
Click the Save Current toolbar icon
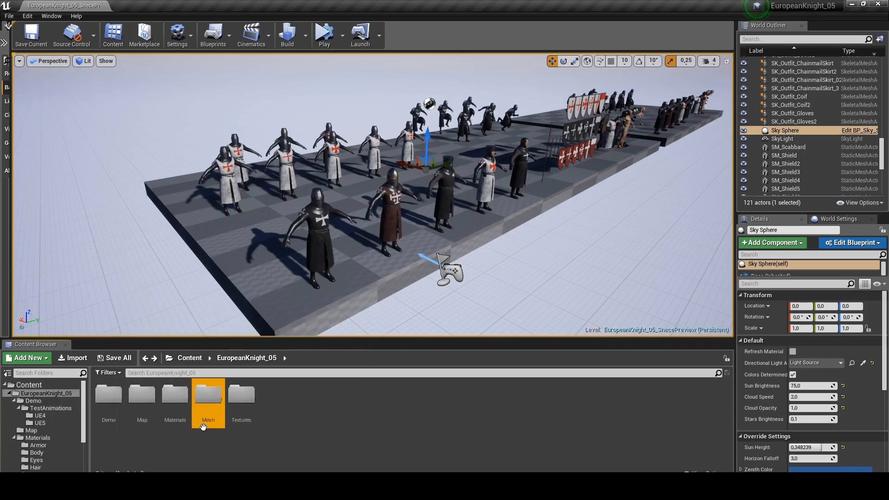tap(30, 35)
